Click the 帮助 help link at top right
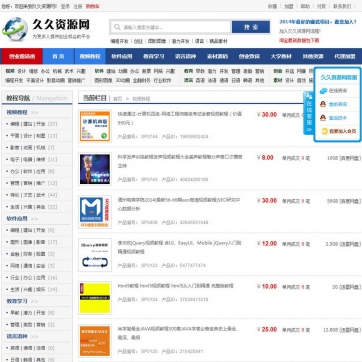This screenshot has width=362, height=362. (x=305, y=6)
